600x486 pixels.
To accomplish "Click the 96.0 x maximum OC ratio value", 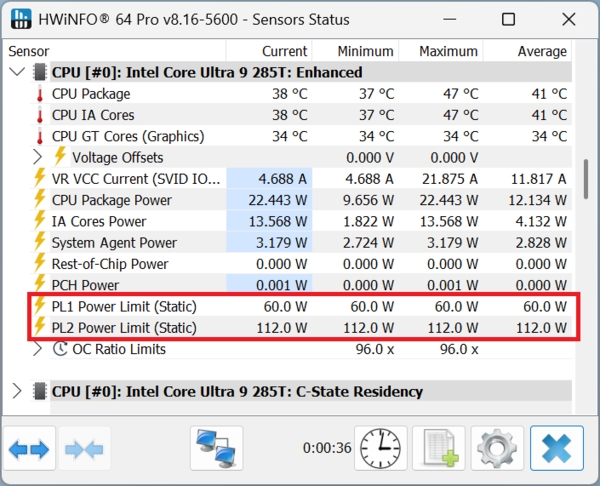I will tap(459, 349).
